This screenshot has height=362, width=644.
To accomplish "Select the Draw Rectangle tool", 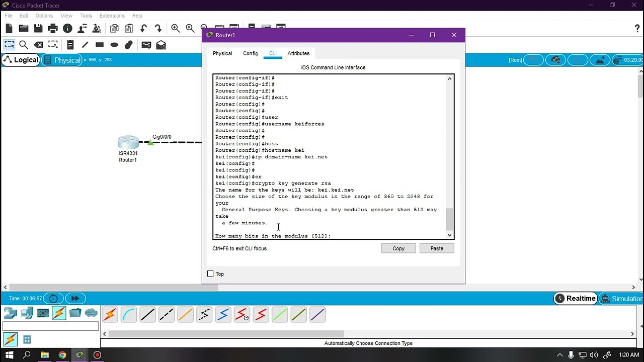I will click(x=100, y=45).
